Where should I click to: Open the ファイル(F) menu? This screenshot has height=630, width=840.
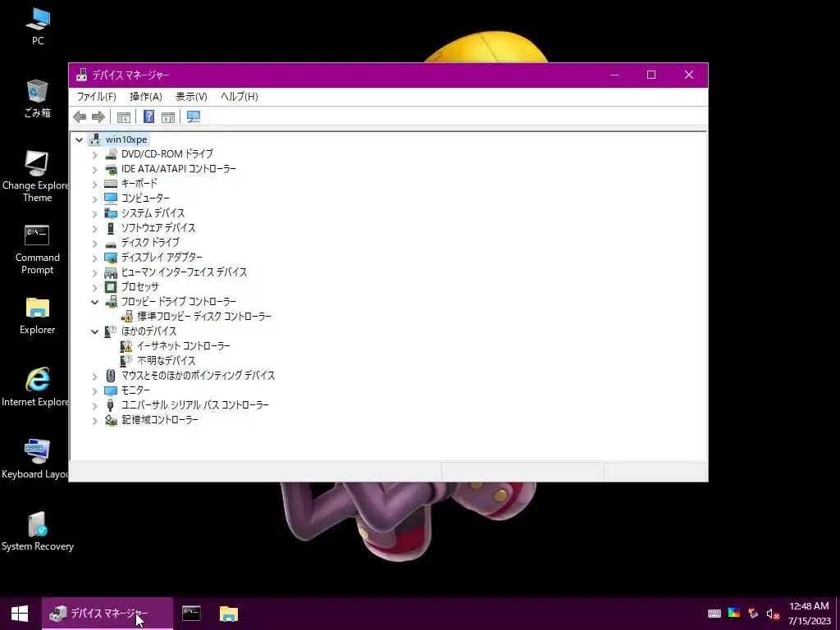click(97, 97)
